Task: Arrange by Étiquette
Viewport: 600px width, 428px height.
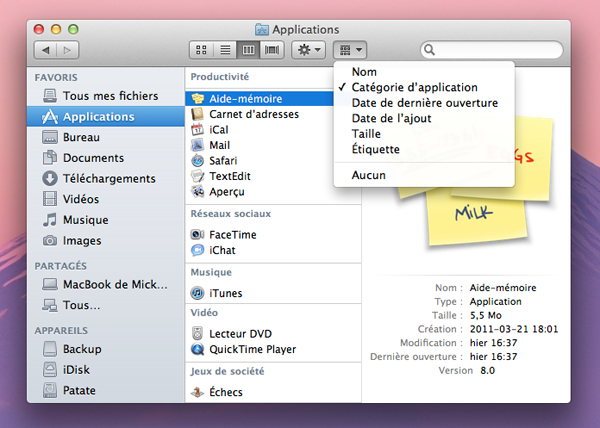Action: tap(424, 150)
